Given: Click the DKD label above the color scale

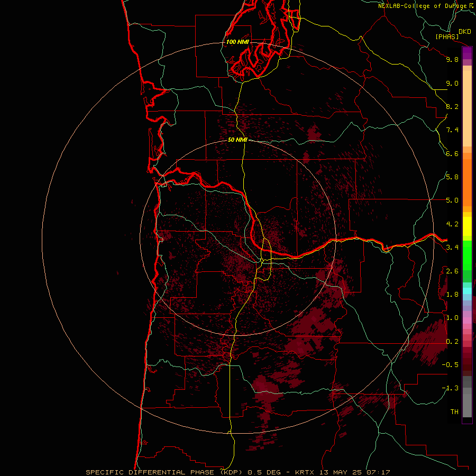Looking at the screenshot, I should tap(465, 32).
